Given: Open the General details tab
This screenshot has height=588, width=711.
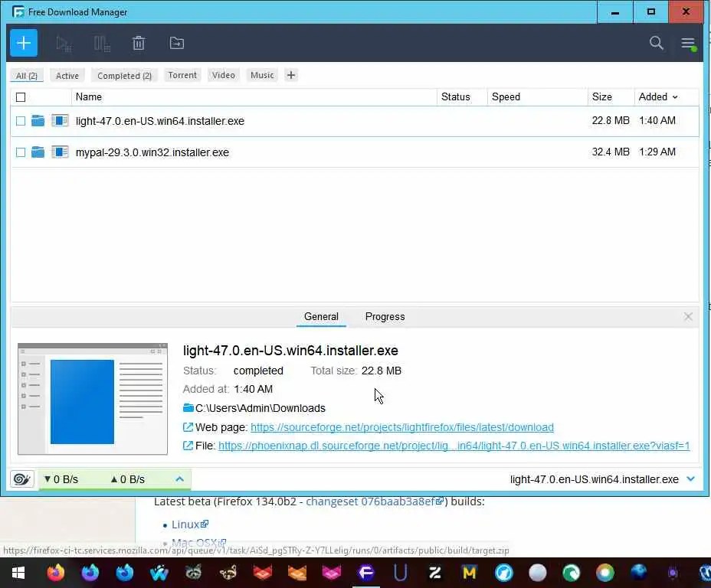Looking at the screenshot, I should [x=321, y=317].
